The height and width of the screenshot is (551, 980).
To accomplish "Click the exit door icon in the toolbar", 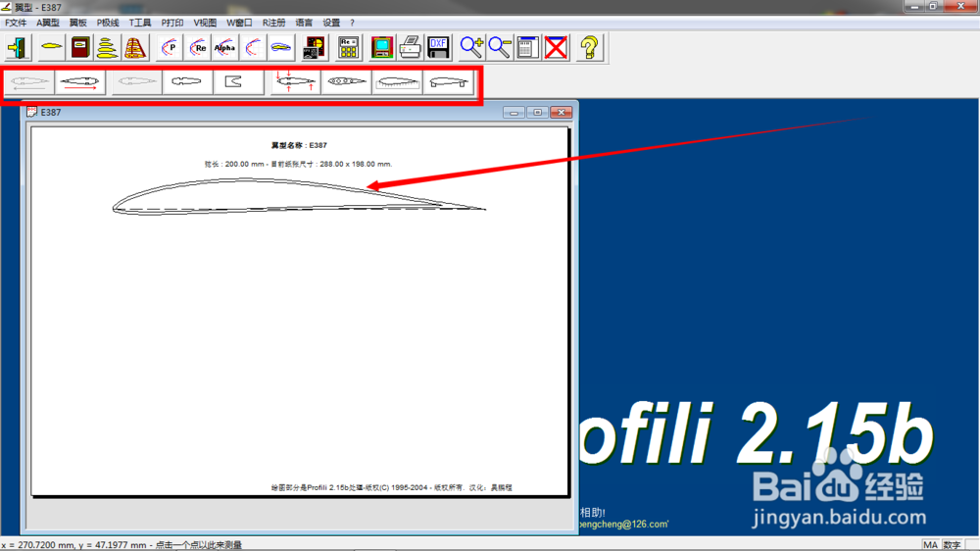I will click(x=19, y=47).
